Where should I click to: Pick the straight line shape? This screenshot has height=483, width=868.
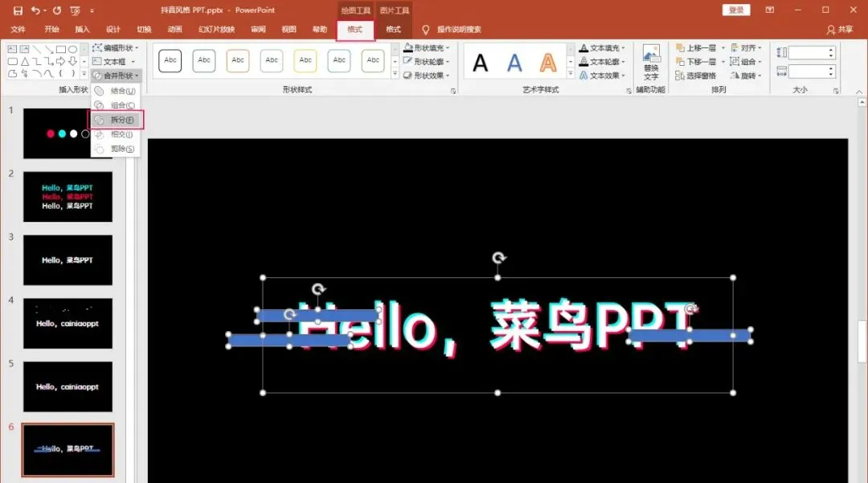[36, 49]
